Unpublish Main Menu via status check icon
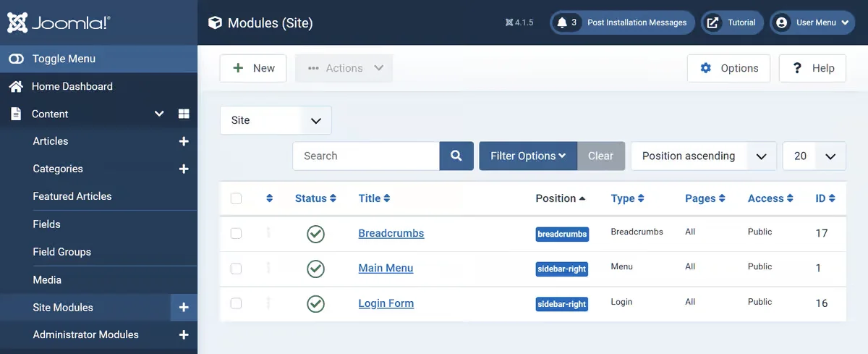This screenshot has width=868, height=354. coord(315,269)
